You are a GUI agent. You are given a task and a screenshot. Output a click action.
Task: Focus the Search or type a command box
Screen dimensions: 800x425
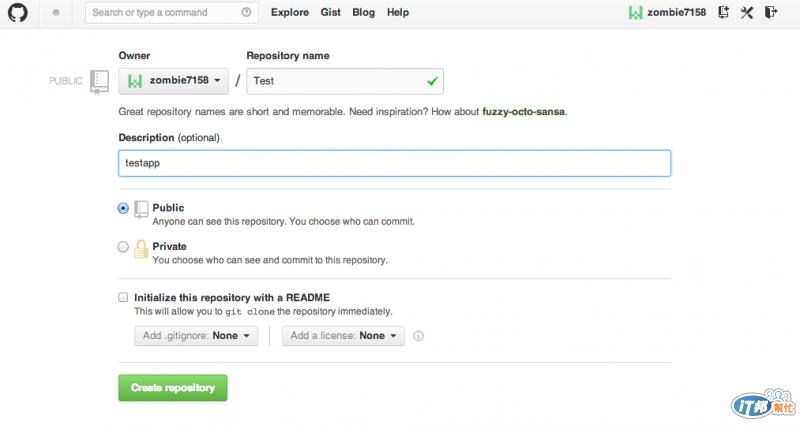point(172,12)
